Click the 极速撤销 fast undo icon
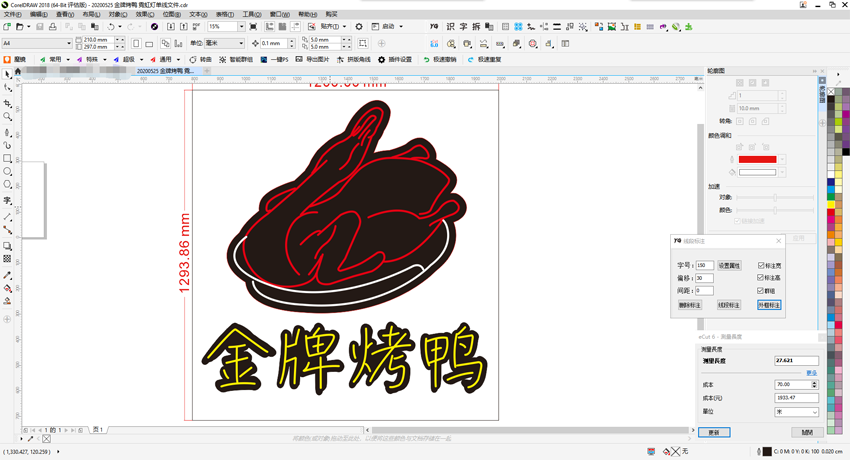 [x=427, y=60]
